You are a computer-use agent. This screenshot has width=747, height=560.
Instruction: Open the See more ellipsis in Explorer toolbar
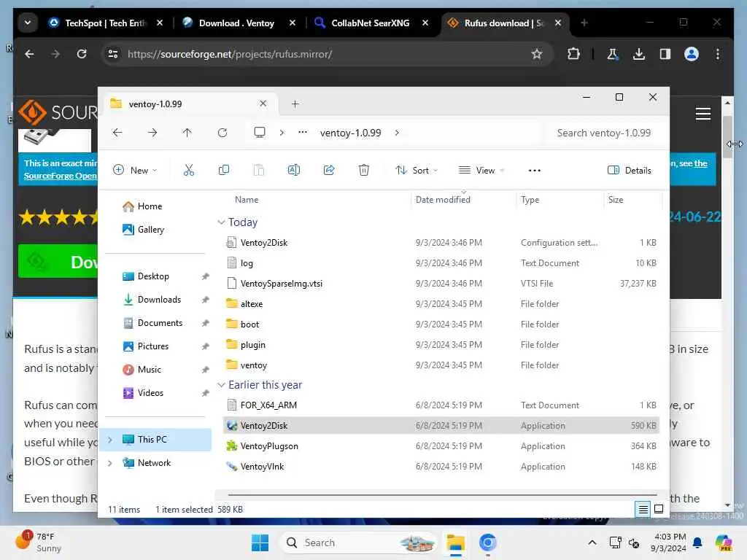click(535, 171)
